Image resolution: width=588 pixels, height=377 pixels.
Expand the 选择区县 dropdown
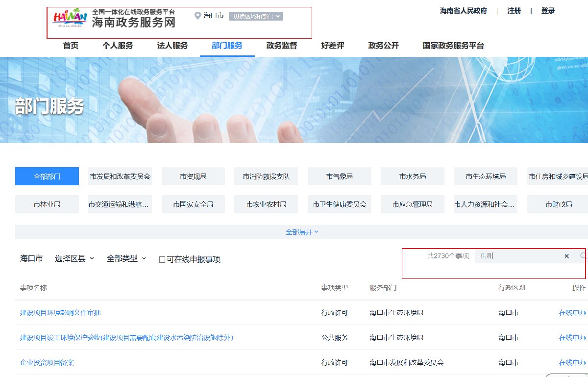(74, 258)
